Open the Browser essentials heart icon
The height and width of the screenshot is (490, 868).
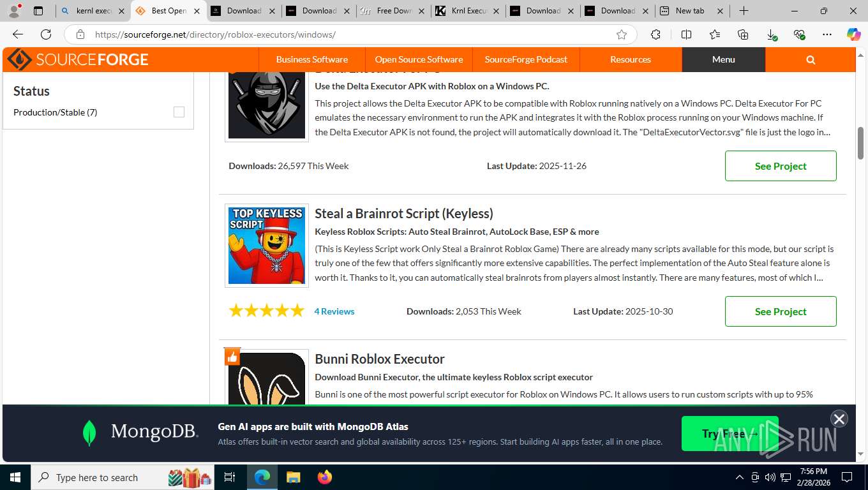800,34
